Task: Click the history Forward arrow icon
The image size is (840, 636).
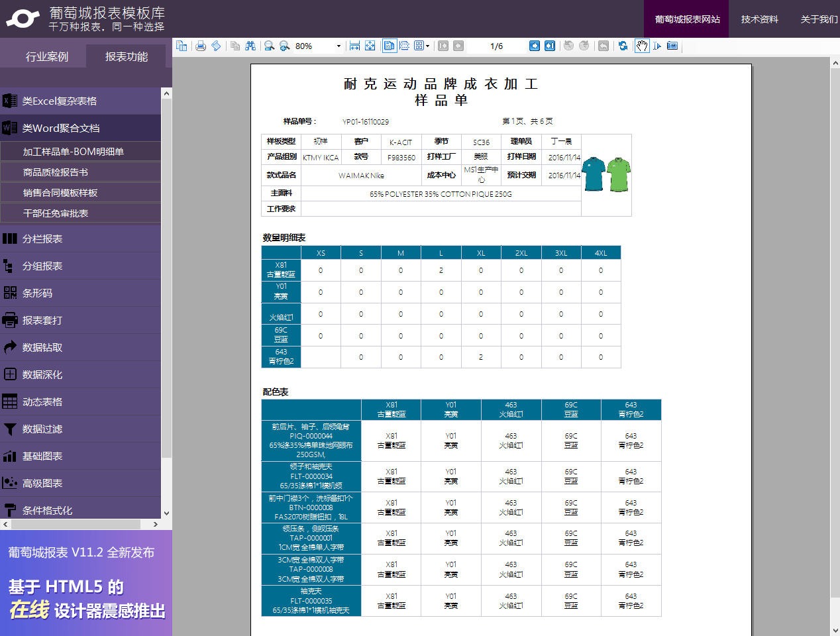Action: click(x=584, y=46)
